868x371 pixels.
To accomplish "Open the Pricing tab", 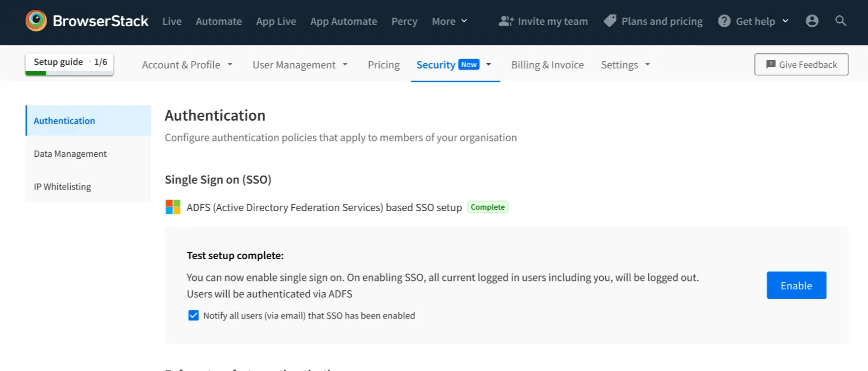I will click(x=384, y=65).
